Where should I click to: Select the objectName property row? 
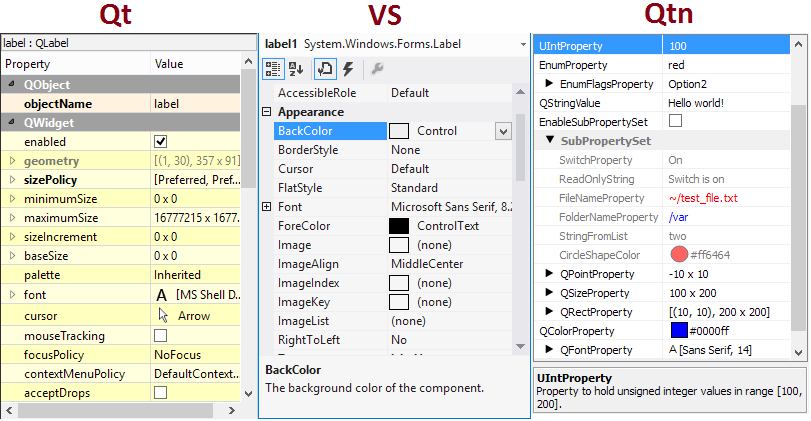point(121,103)
